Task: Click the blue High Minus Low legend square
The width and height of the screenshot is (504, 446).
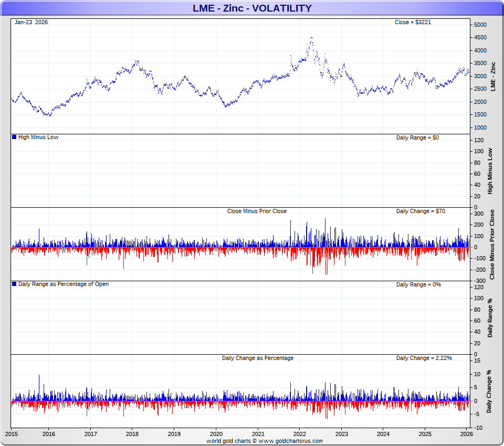Action: click(x=14, y=137)
